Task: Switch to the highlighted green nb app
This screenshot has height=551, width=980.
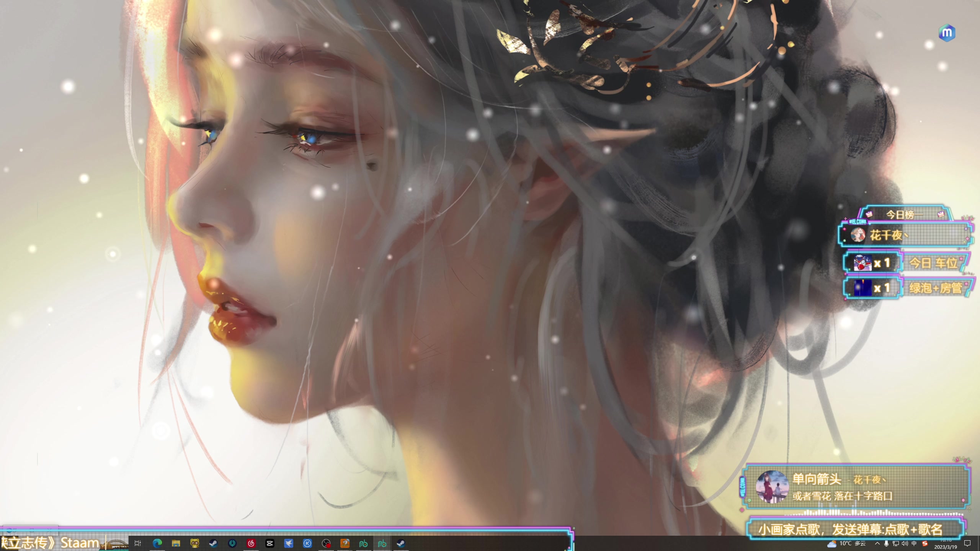Action: click(x=382, y=543)
